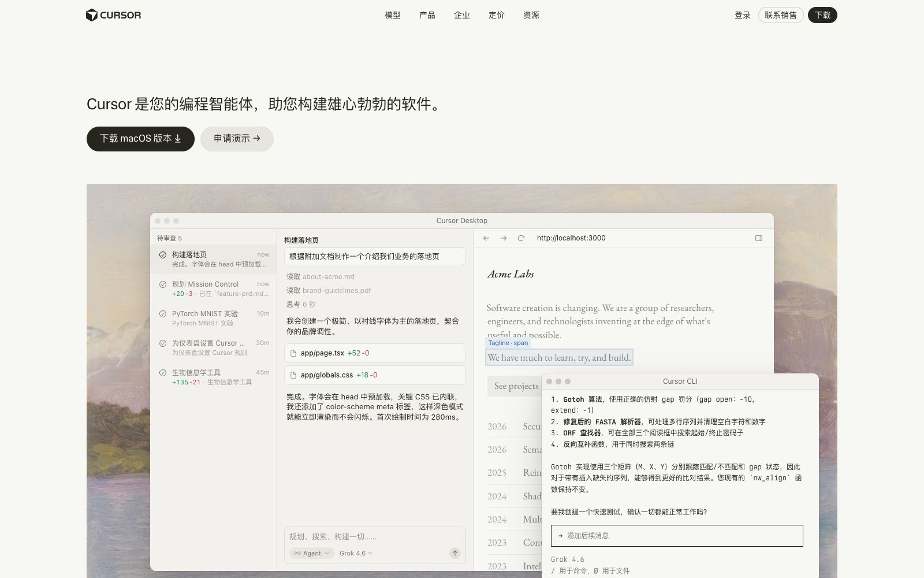Click the main headline starting with Cursor 是您的编程智能体

[x=265, y=104]
